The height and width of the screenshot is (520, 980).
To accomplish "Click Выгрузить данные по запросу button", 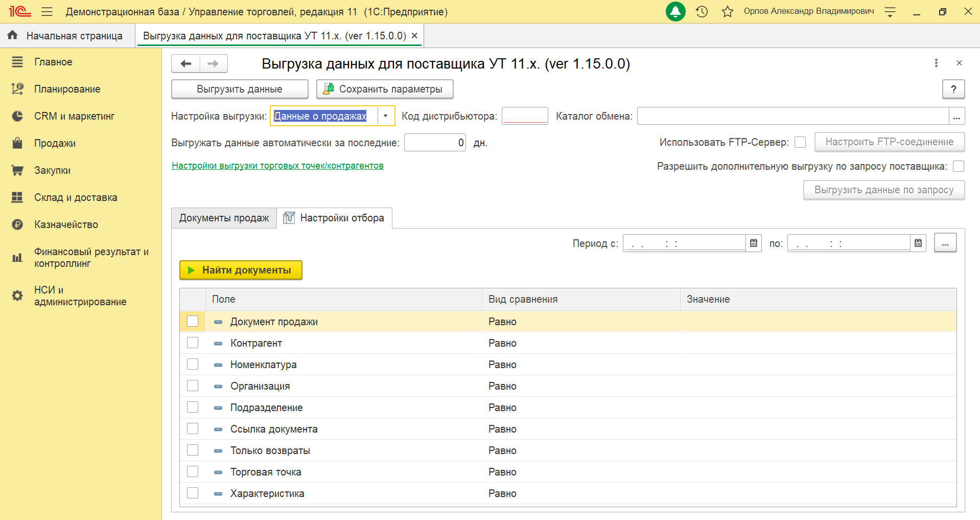I will 884,190.
